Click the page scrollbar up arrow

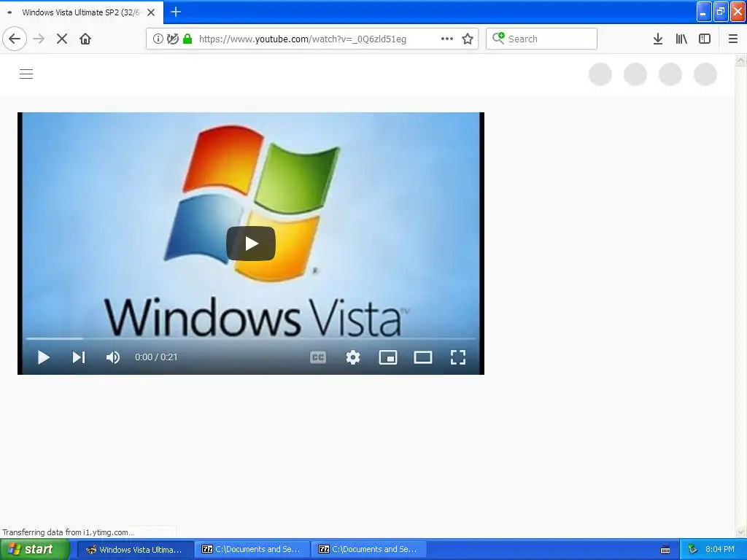(740, 60)
